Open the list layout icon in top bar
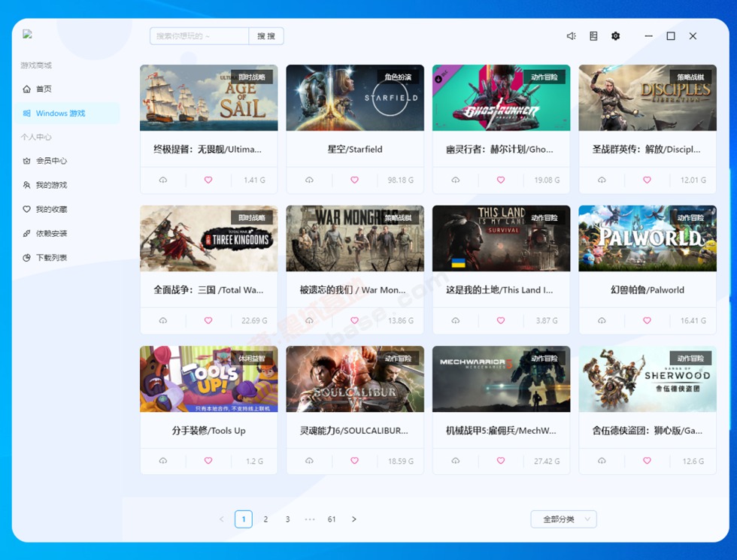Image resolution: width=737 pixels, height=560 pixels. [593, 36]
